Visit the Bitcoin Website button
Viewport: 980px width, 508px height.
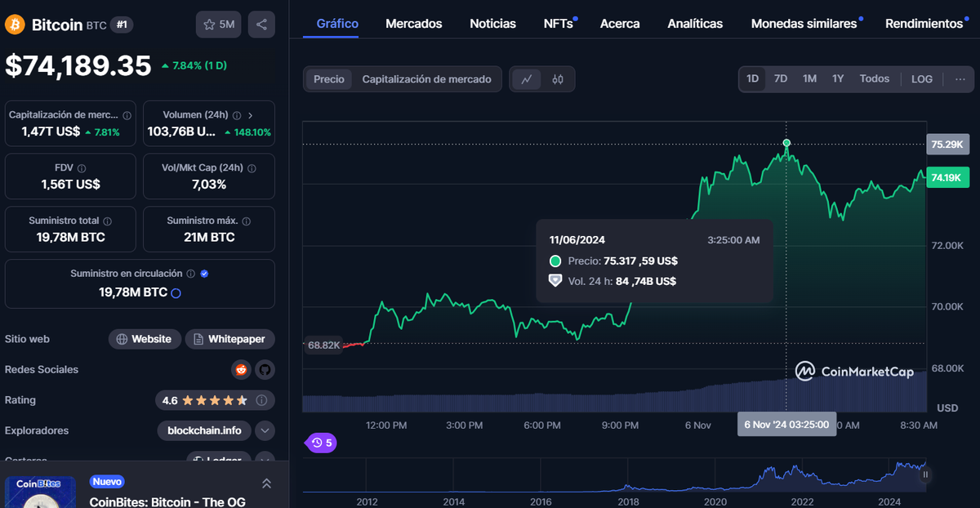pyautogui.click(x=145, y=339)
